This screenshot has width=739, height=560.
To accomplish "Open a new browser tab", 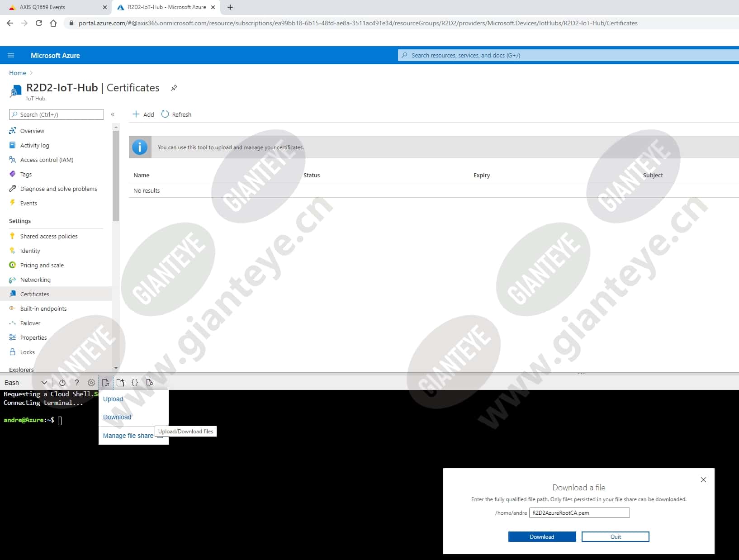I will coord(230,7).
